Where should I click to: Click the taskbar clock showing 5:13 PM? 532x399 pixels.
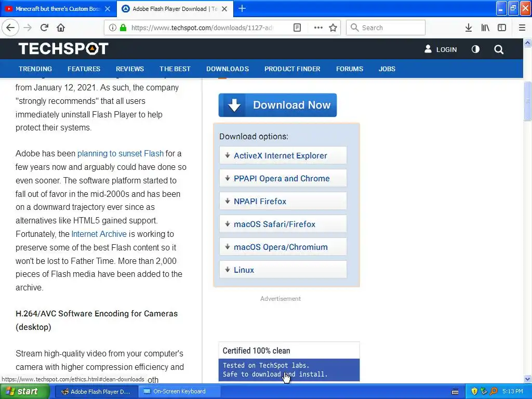[513, 392]
